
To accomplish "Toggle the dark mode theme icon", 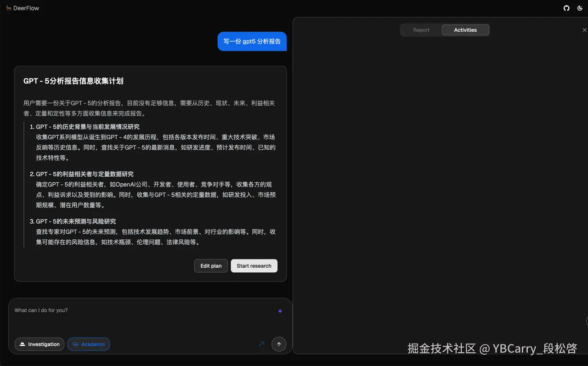I will click(x=580, y=8).
